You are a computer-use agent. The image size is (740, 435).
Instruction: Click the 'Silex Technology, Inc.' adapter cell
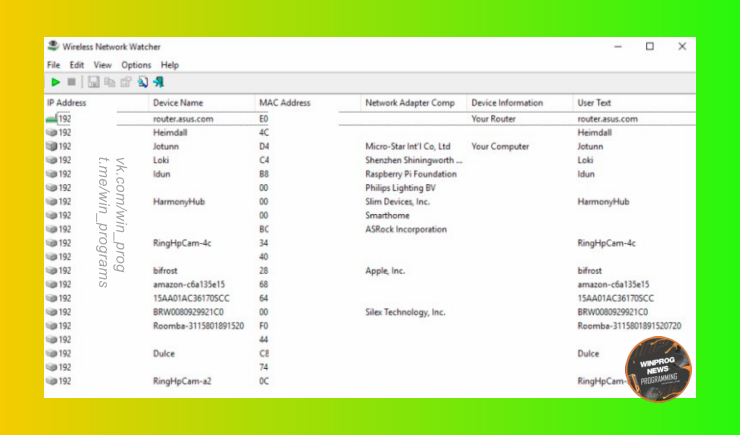coord(405,312)
